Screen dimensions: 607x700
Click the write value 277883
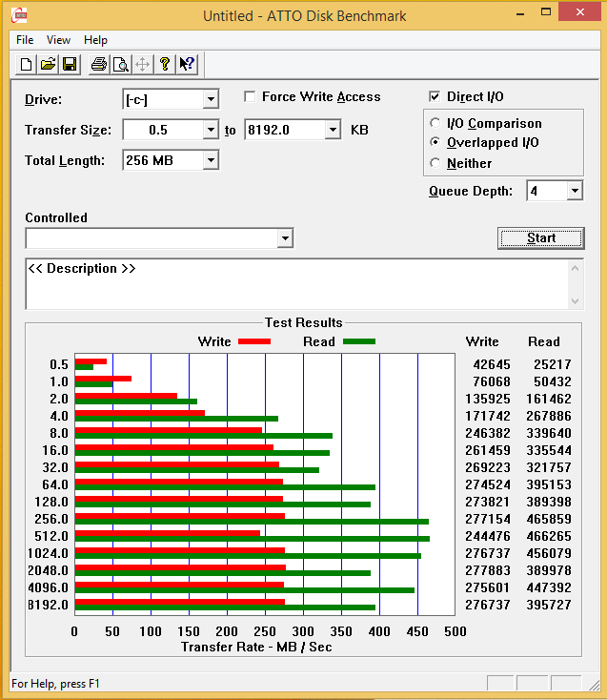coord(488,570)
